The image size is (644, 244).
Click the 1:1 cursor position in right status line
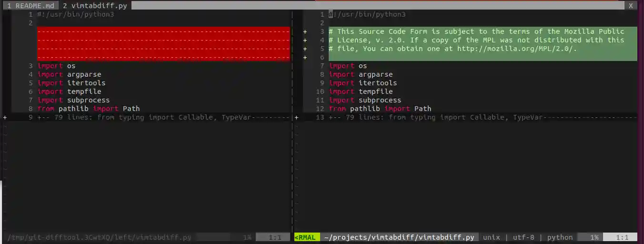pos(622,237)
